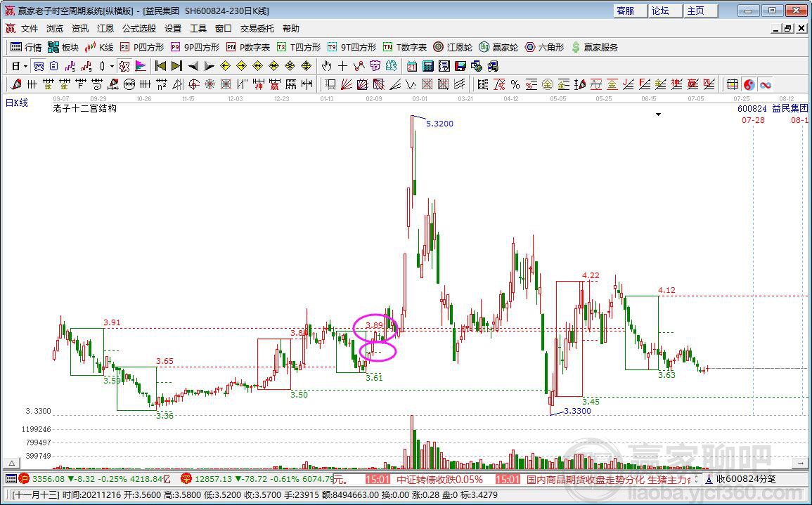Open the T数字表 tool
Image resolution: width=812 pixels, height=505 pixels.
tap(404, 47)
